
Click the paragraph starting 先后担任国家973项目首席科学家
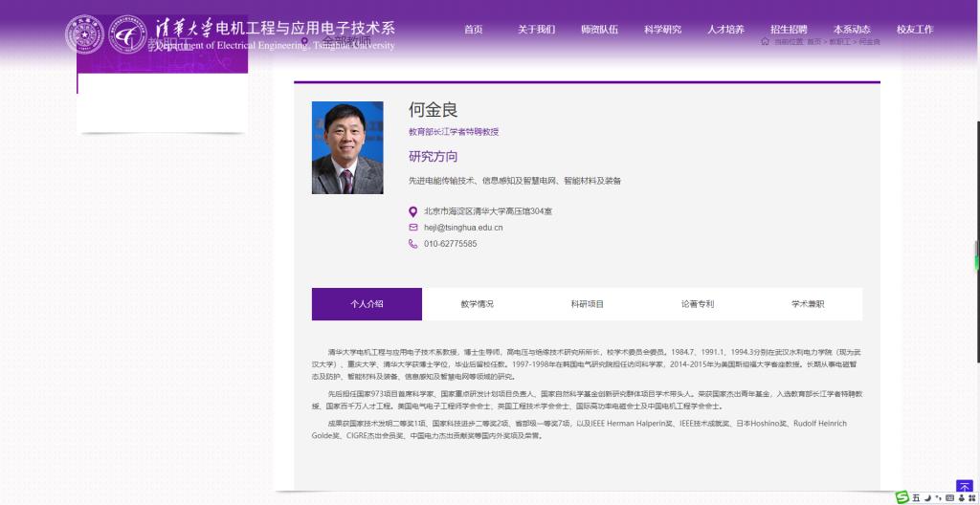click(x=587, y=400)
